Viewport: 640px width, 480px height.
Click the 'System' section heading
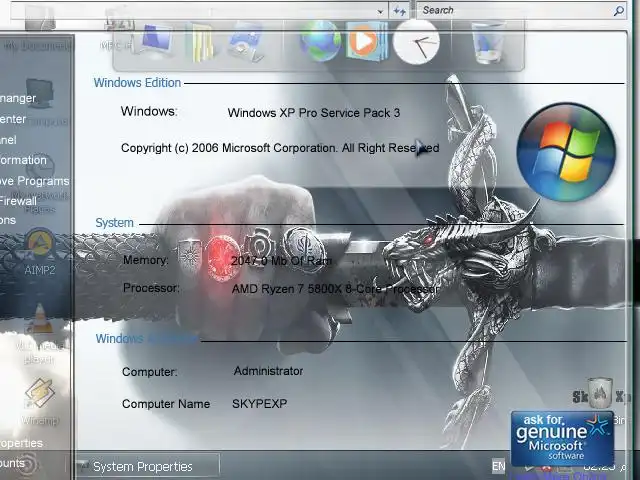114,223
